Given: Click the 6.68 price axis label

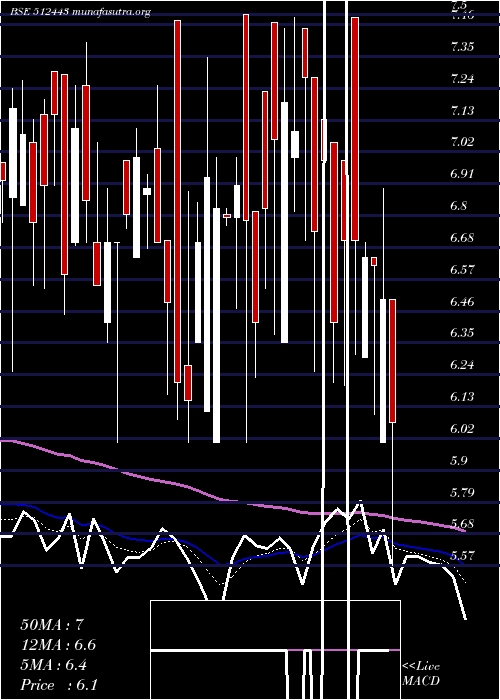Looking at the screenshot, I should 463,238.
